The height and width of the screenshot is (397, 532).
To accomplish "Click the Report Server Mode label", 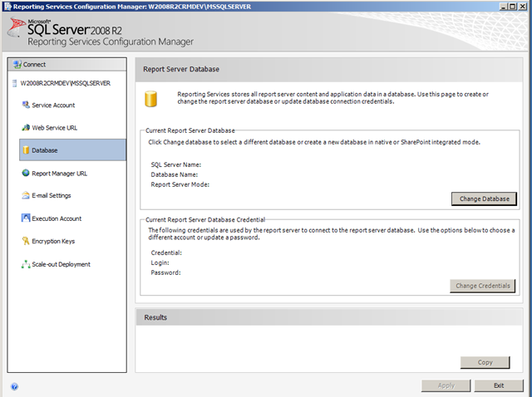I will tap(180, 184).
